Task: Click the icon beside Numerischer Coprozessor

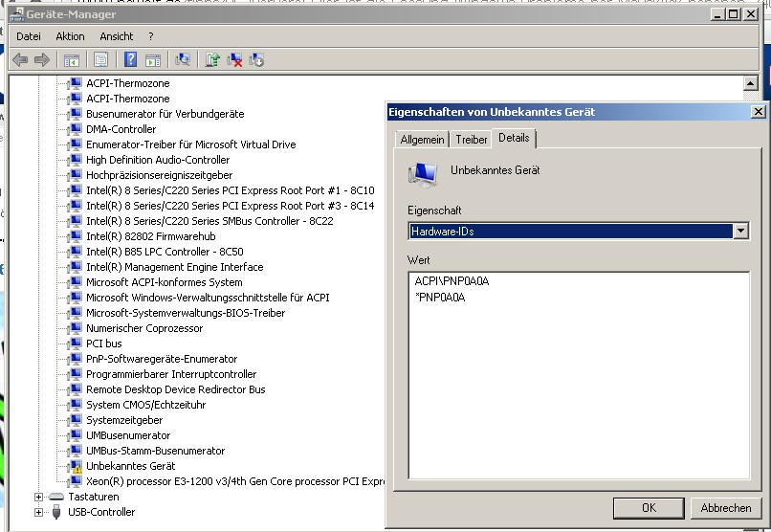Action: tap(76, 328)
